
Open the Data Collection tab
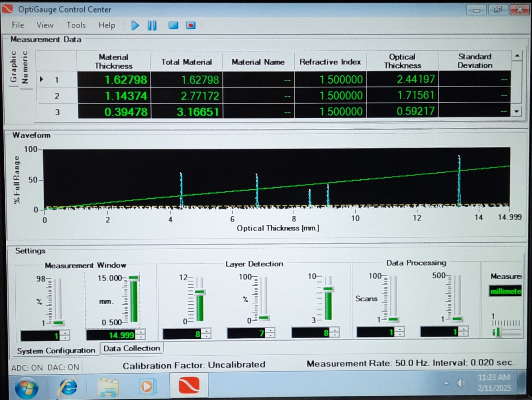[x=132, y=348]
